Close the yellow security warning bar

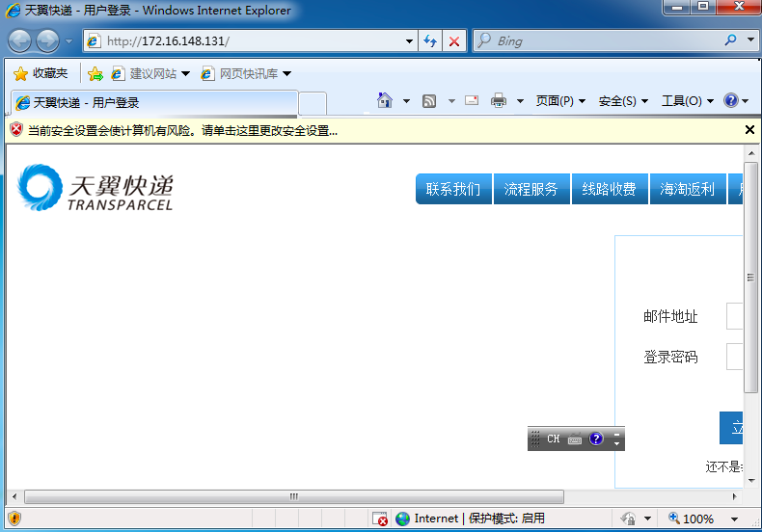click(x=749, y=130)
